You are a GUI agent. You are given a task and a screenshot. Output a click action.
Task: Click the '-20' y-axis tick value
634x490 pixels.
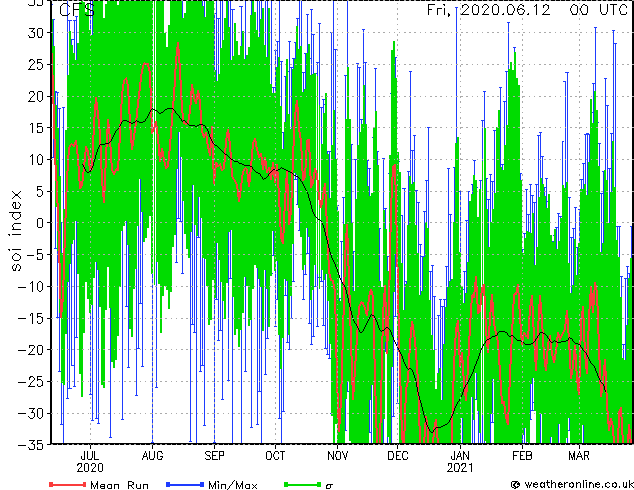coord(32,350)
